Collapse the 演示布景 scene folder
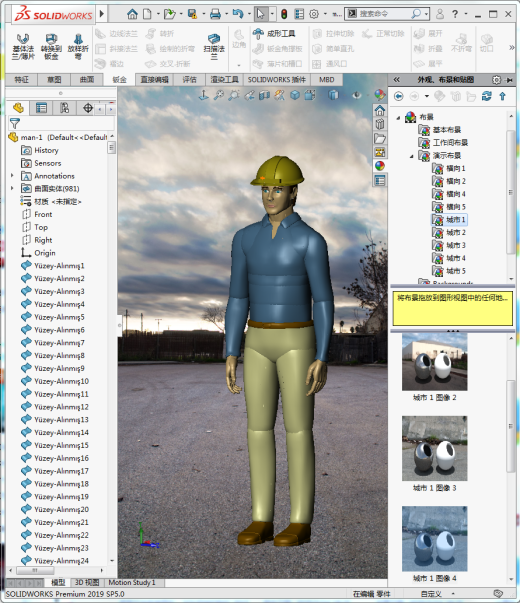This screenshot has width=520, height=603. pyautogui.click(x=412, y=156)
